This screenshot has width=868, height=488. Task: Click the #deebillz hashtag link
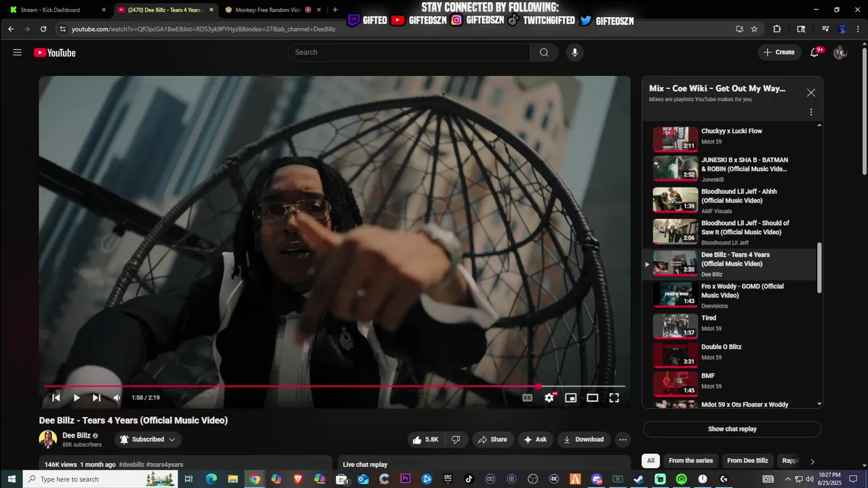[132, 464]
